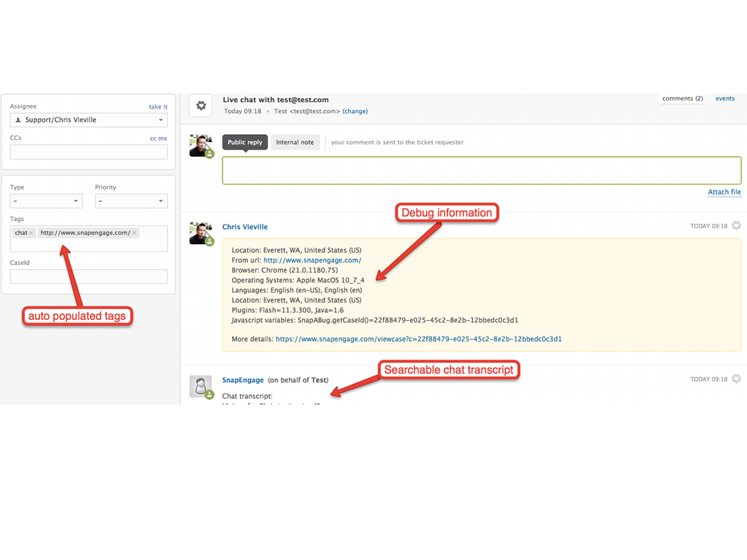This screenshot has width=747, height=560.
Task: Expand the Priority dropdown
Action: (x=131, y=201)
